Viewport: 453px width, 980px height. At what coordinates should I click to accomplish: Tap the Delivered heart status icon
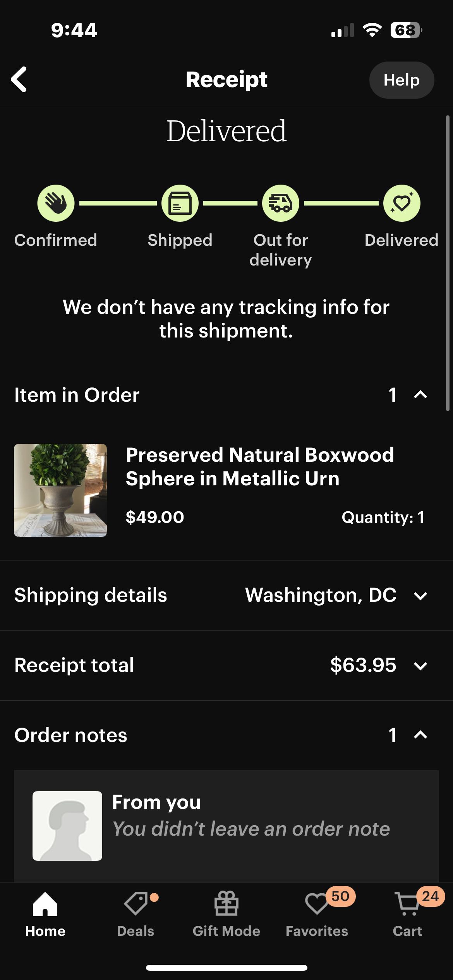click(402, 203)
